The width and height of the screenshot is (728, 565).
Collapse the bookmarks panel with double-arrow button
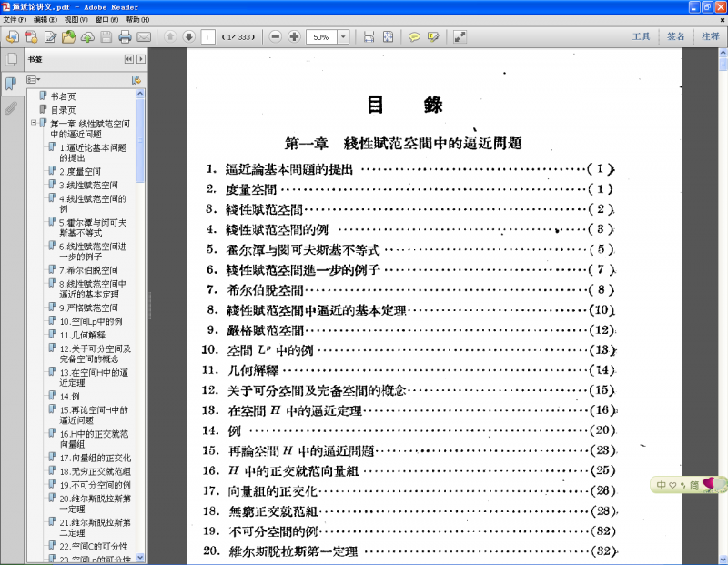[129, 59]
